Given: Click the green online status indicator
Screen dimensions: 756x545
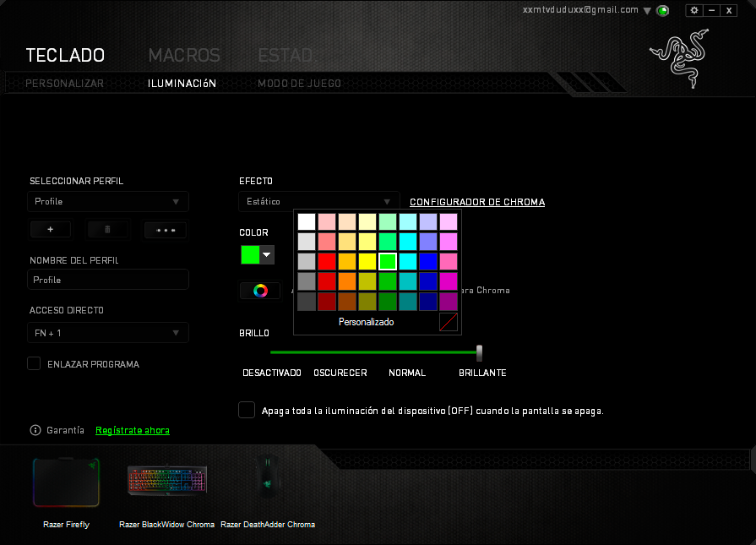Looking at the screenshot, I should tap(663, 11).
